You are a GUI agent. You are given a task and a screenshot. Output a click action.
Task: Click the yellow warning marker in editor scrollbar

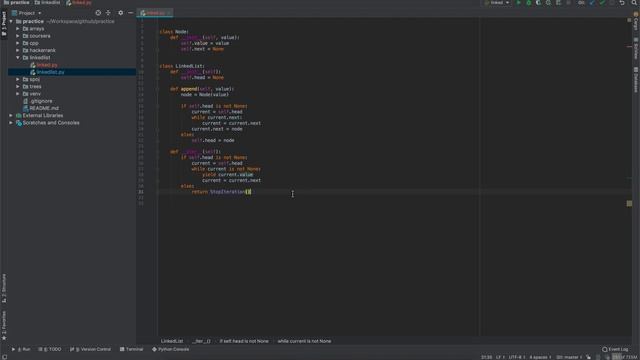pos(629,203)
